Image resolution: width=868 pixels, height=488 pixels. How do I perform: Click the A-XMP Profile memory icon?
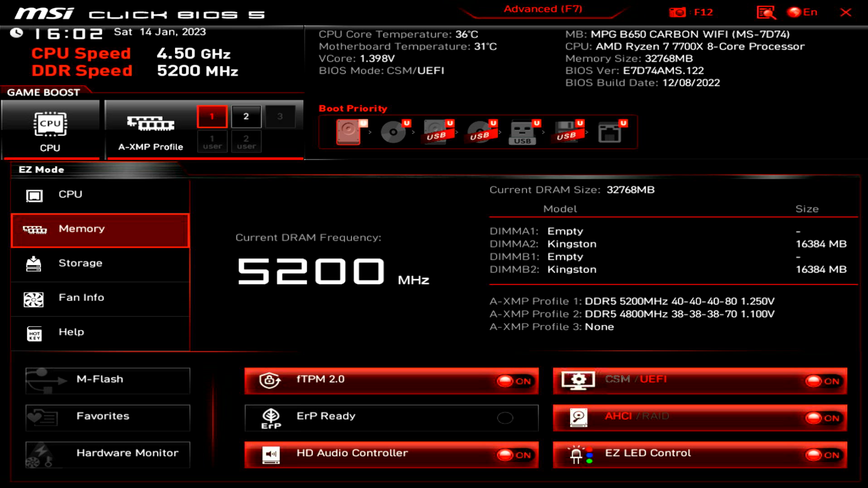(151, 123)
